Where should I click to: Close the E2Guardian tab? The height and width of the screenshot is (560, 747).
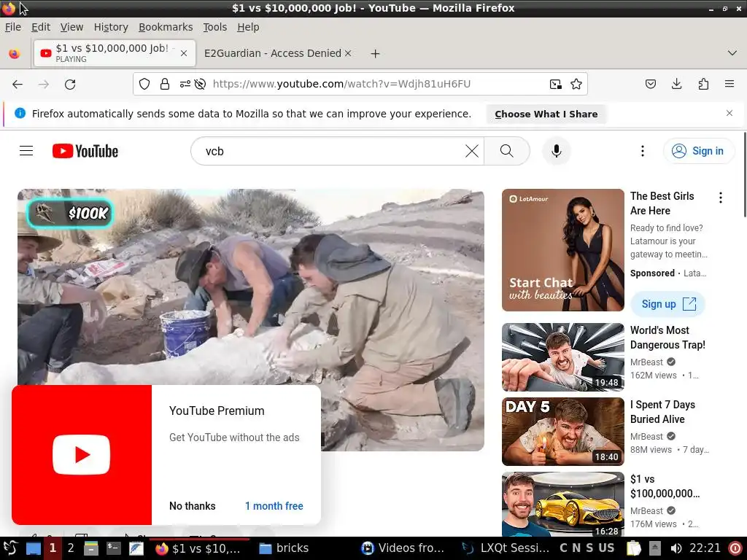tap(348, 53)
